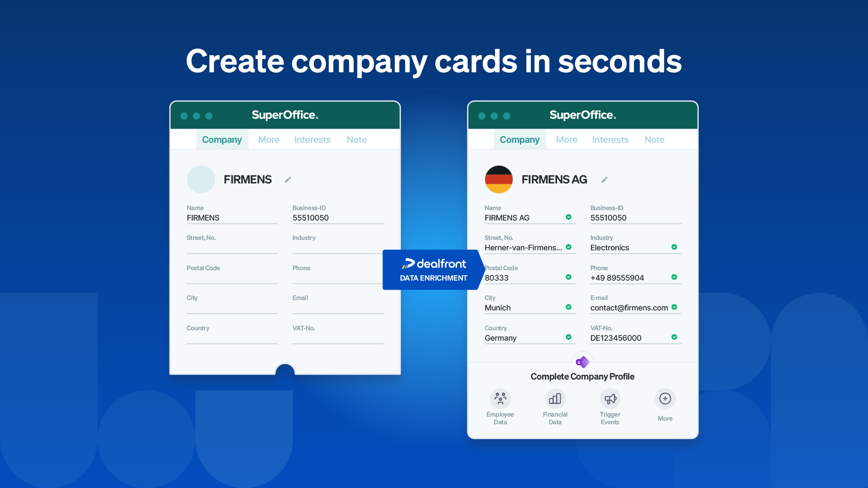This screenshot has height=488, width=868.
Task: Click the edit pencil icon on FIRMENS
Action: [288, 179]
